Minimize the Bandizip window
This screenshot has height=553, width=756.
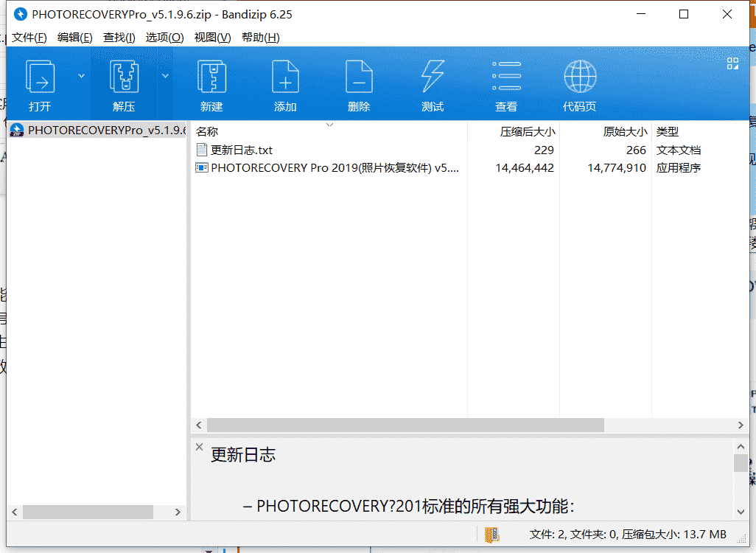click(x=641, y=14)
